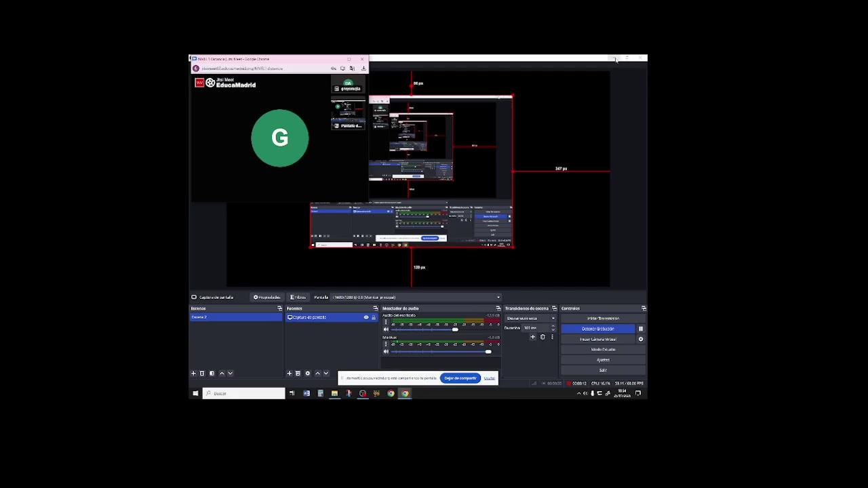The height and width of the screenshot is (488, 868).
Task: Open the Propiedades tab for the source
Action: pos(267,297)
